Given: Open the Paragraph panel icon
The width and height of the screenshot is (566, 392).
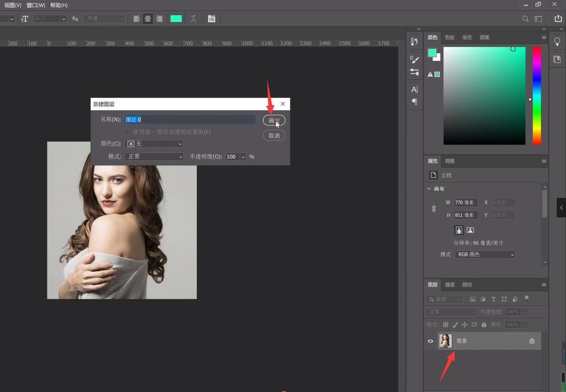Looking at the screenshot, I should [x=415, y=102].
